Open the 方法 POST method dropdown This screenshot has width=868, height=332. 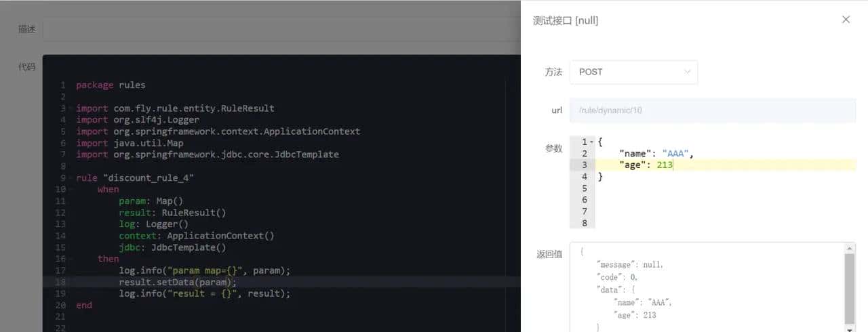[633, 72]
